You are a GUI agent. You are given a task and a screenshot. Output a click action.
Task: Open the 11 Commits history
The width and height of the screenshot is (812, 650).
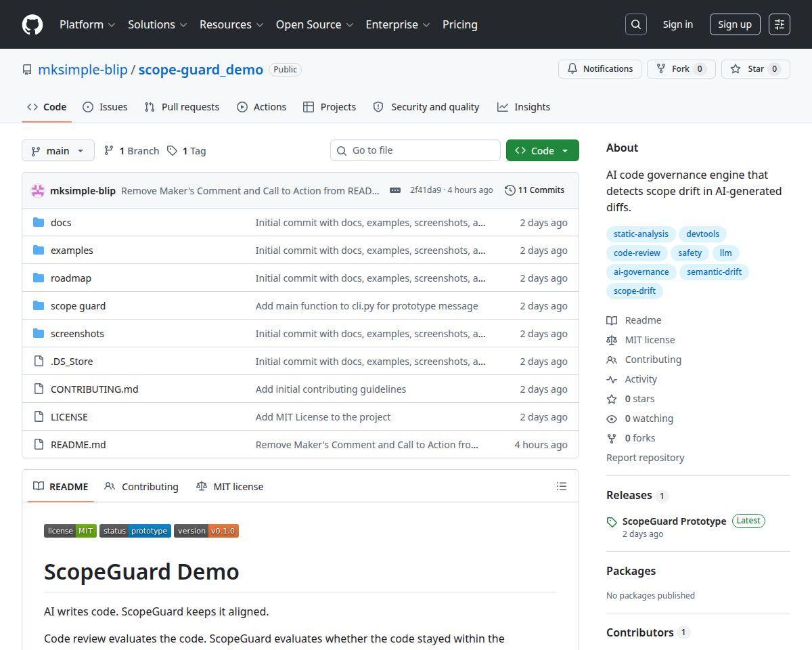[535, 190]
